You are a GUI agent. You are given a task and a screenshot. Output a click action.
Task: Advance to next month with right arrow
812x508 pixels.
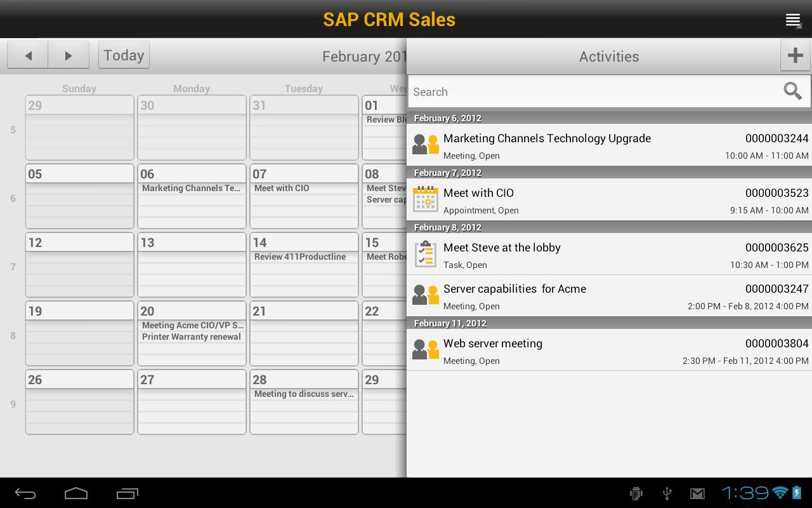point(69,55)
